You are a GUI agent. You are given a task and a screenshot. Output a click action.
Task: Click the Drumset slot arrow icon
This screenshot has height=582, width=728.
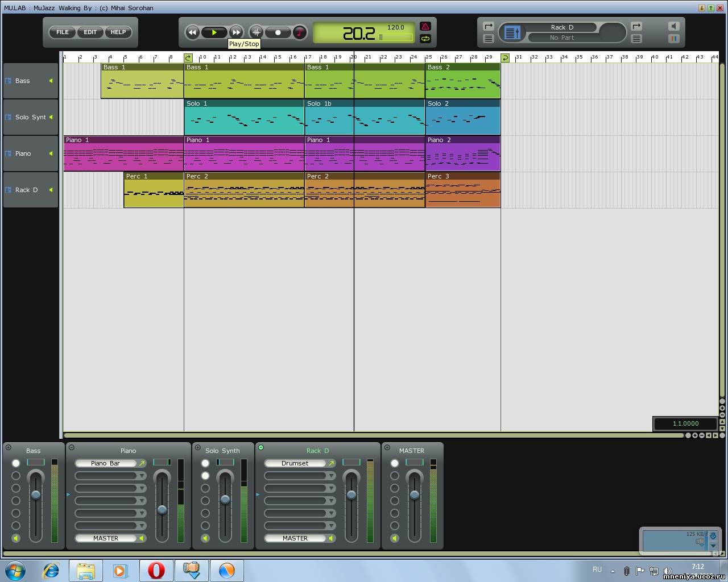pyautogui.click(x=332, y=463)
